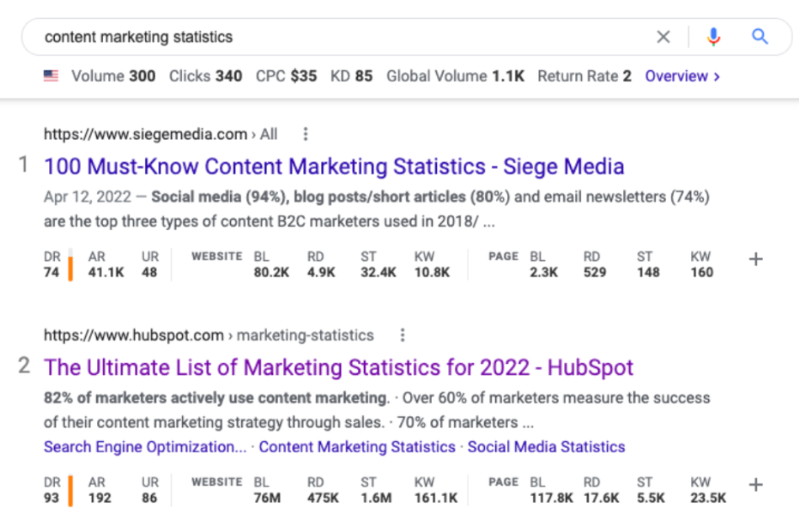
Task: Open the Overview panel via its chevron link
Action: tap(682, 76)
